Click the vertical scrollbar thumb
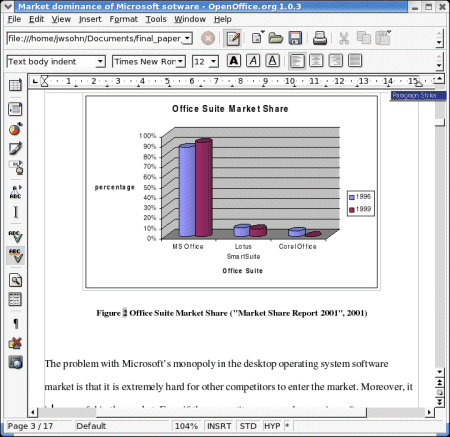 pos(440,122)
